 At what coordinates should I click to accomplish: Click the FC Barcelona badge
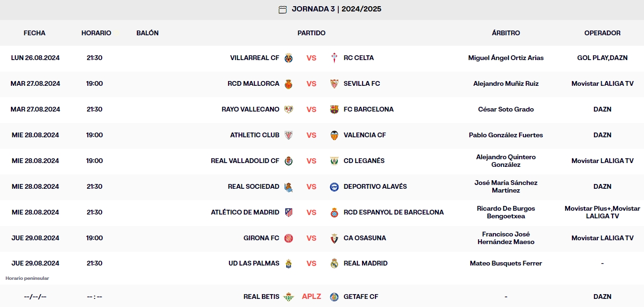(334, 109)
